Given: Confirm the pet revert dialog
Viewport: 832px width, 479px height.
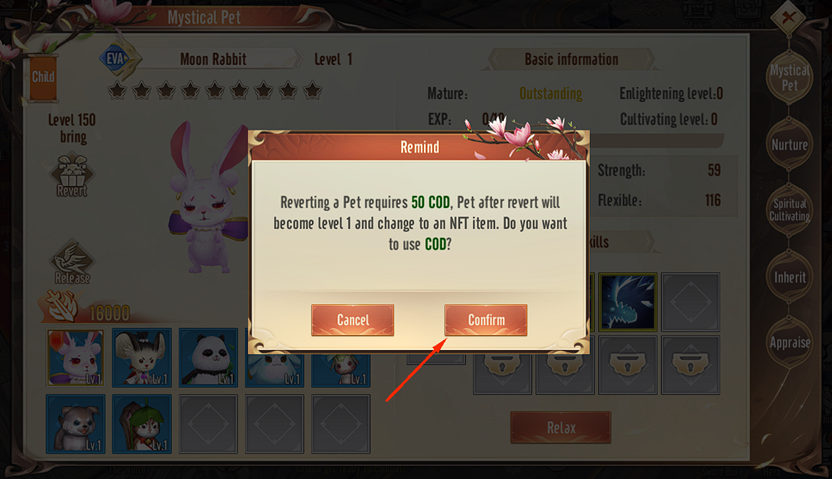Looking at the screenshot, I should pyautogui.click(x=486, y=320).
